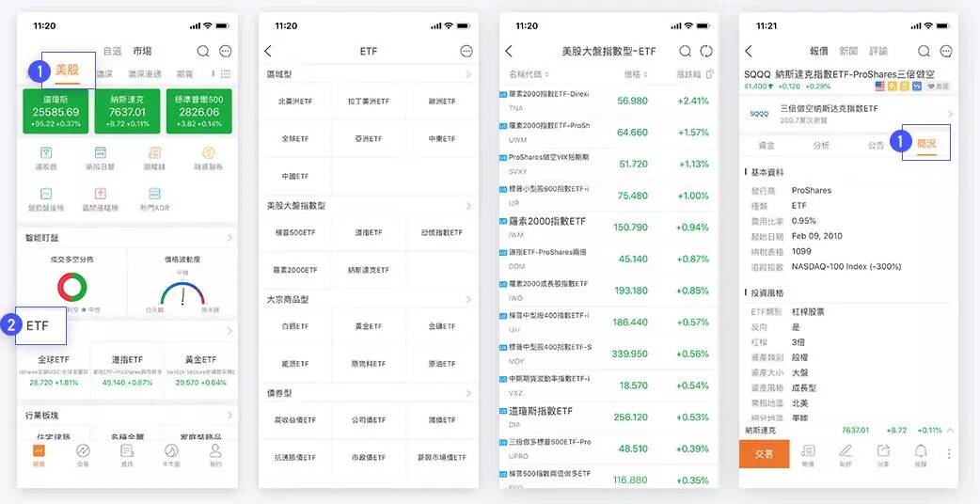The width and height of the screenshot is (980, 504).
Task: Select the 美股 market tab
Action: (67, 71)
